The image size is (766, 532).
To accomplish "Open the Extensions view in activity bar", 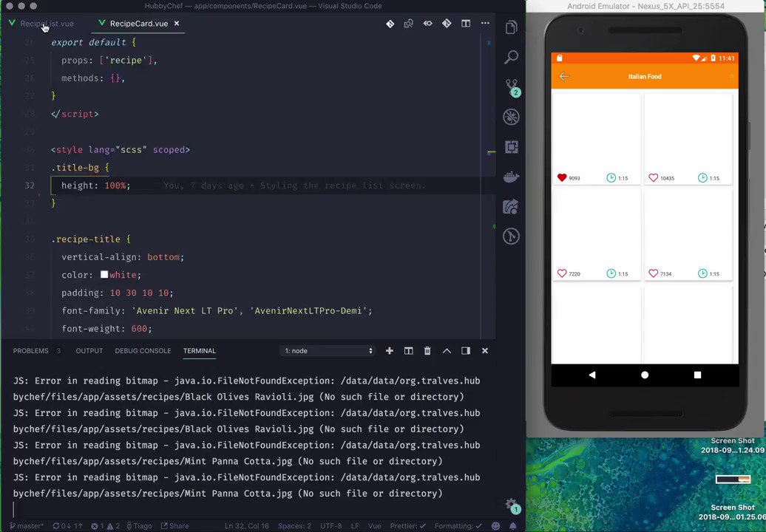I will point(511,147).
